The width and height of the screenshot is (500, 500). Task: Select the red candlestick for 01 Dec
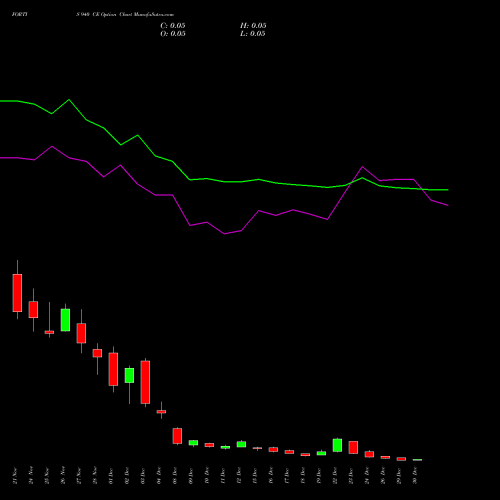[x=113, y=369]
